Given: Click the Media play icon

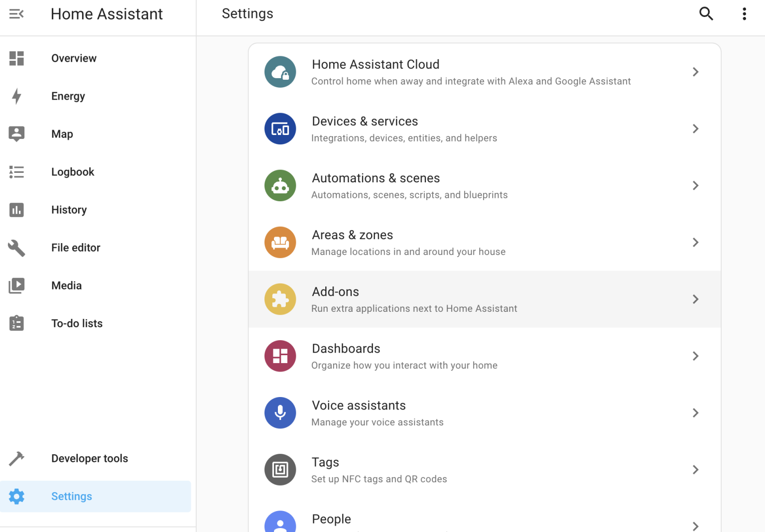Looking at the screenshot, I should tap(16, 285).
